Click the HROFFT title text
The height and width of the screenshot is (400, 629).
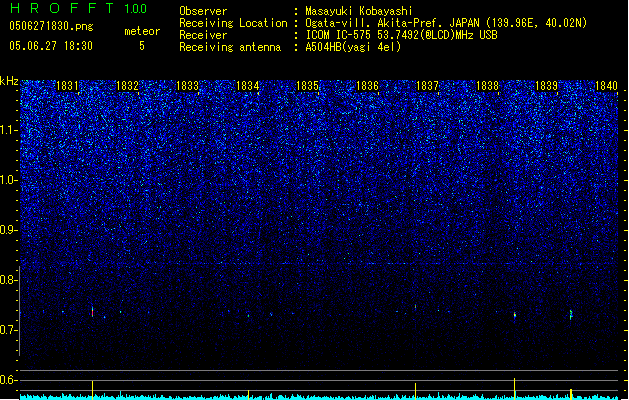62,8
